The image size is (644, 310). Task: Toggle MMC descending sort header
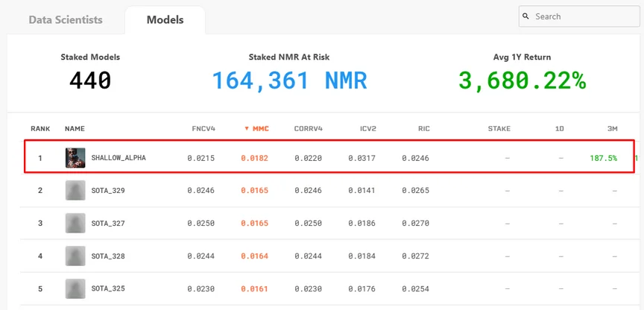pos(256,128)
